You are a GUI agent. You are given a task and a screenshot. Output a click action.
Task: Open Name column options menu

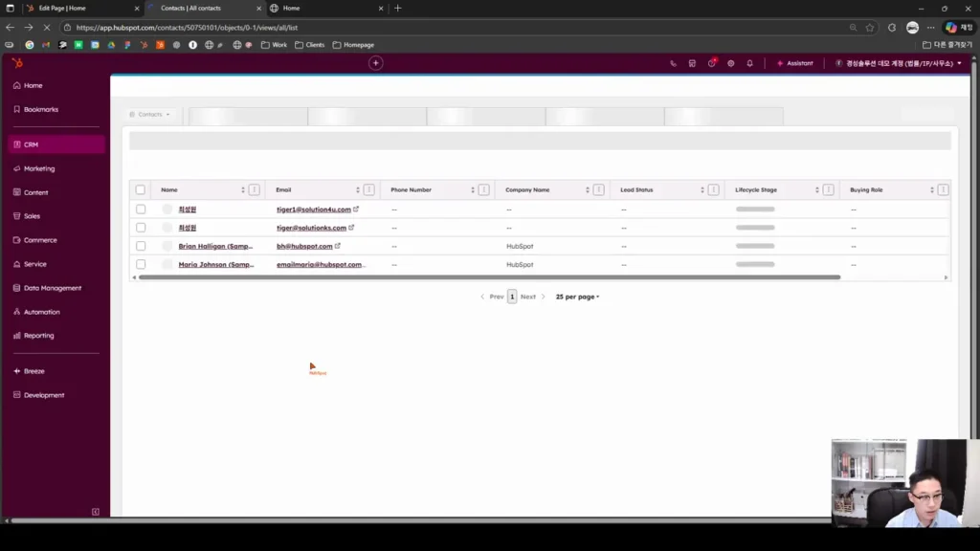click(254, 190)
